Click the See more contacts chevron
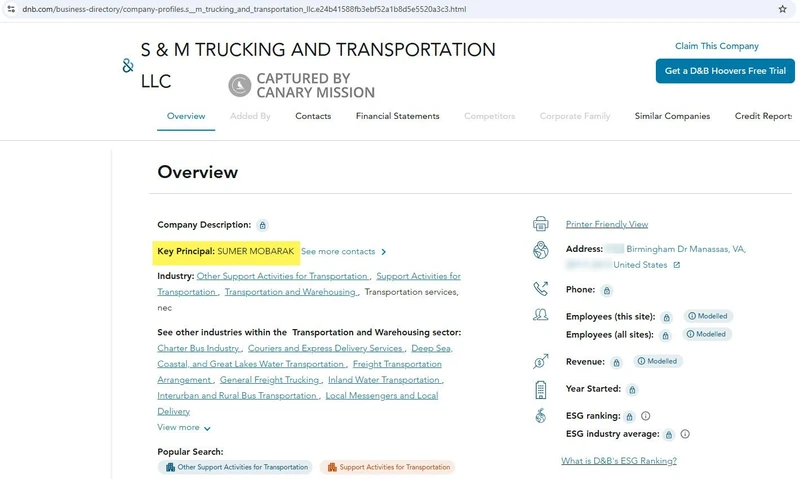Viewport: 800px width, 479px height. point(384,251)
